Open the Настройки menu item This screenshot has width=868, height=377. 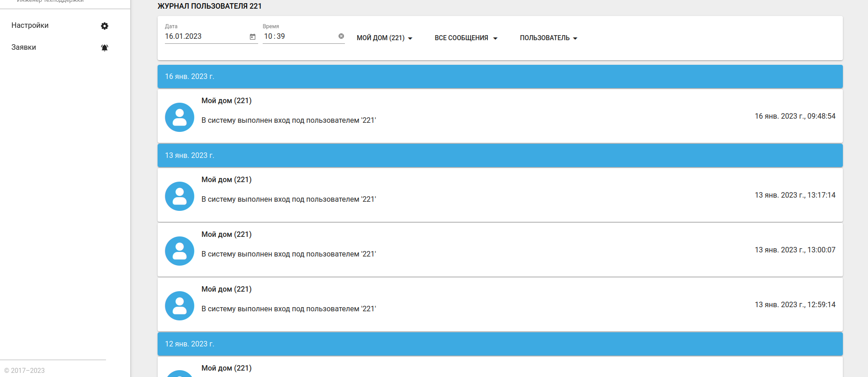60,26
